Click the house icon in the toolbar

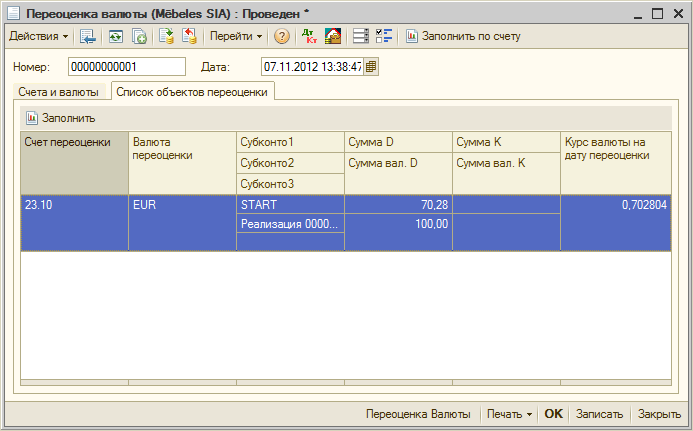[x=332, y=36]
